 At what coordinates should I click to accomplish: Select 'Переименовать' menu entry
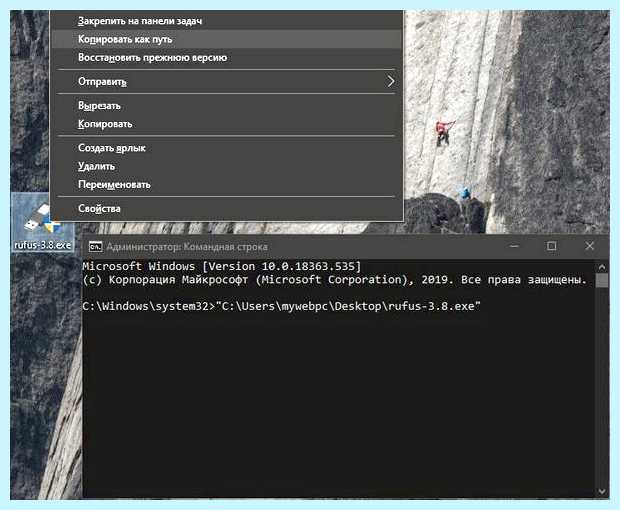(x=227, y=185)
